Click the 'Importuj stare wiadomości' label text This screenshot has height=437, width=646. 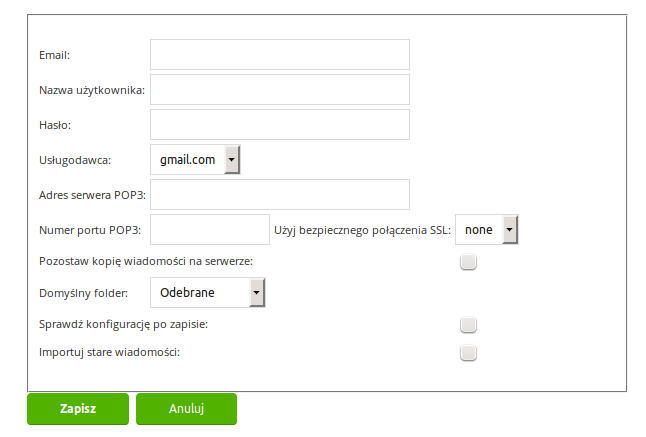pos(109,353)
